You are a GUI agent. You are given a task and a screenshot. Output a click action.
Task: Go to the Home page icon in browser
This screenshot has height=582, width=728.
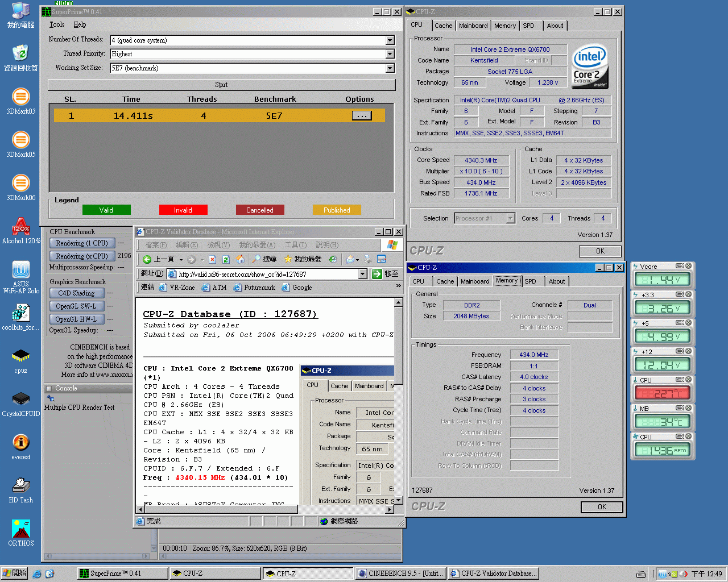tap(241, 259)
